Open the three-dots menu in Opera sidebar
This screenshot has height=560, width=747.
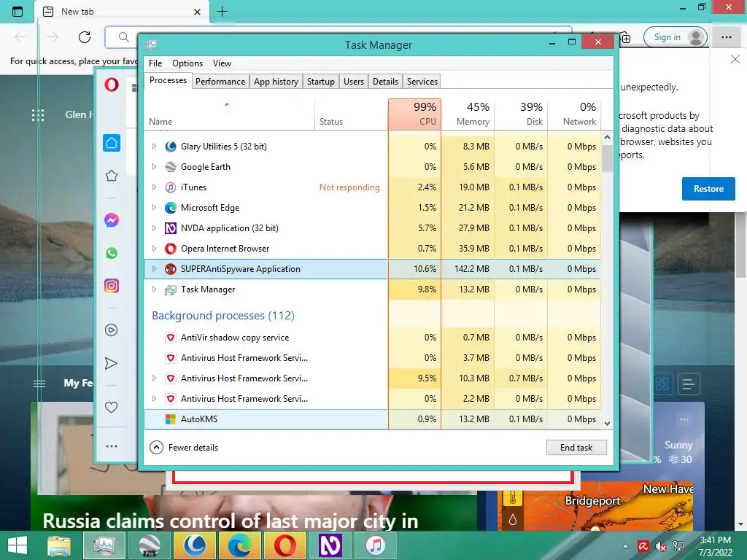tap(112, 446)
